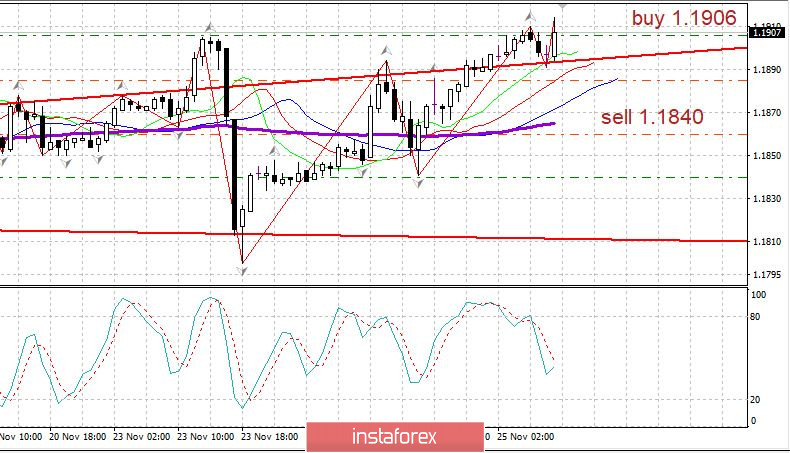This screenshot has width=790, height=453.
Task: Click the oscillator level 0 label
Action: click(753, 420)
